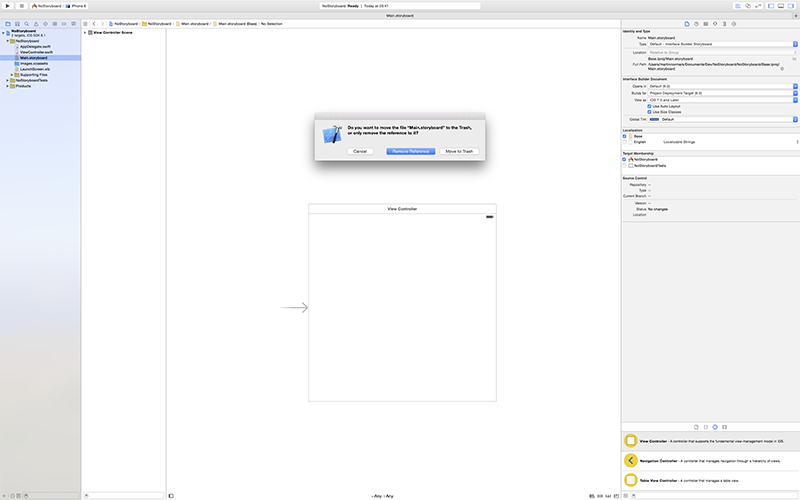This screenshot has height=500, width=800.
Task: Show the Quick Help inspector
Action: (696, 24)
